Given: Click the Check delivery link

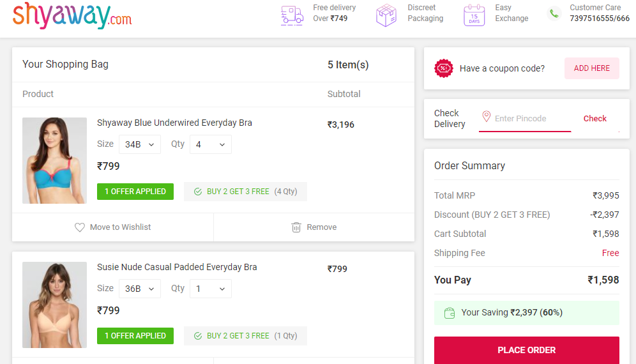Looking at the screenshot, I should tap(594, 119).
